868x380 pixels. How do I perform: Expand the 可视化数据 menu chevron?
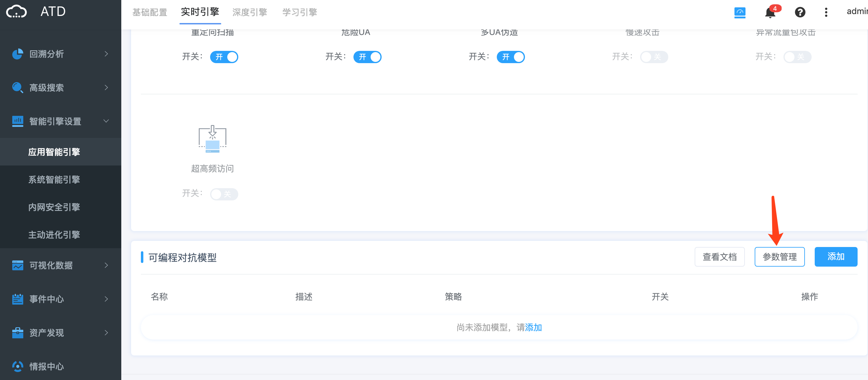click(106, 265)
